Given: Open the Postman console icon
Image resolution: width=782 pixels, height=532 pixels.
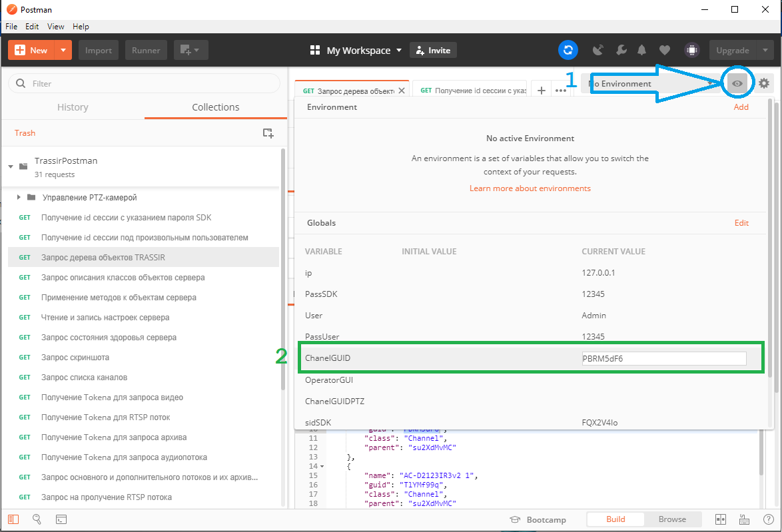Looking at the screenshot, I should coord(61,519).
